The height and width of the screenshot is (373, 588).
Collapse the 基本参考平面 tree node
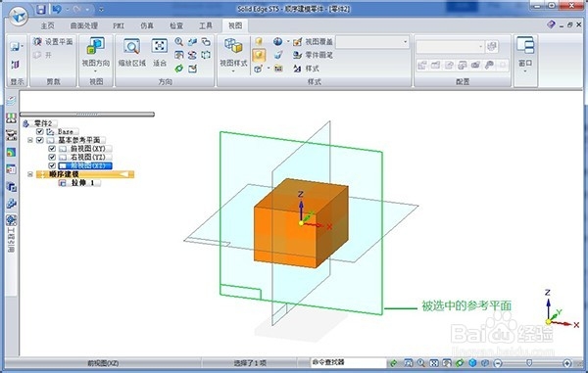click(x=30, y=140)
